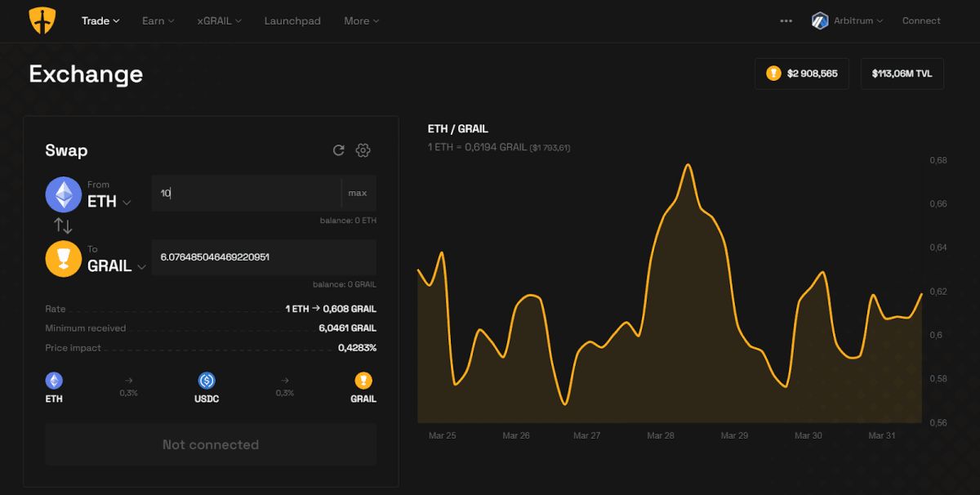The image size is (980, 495).
Task: Navigate to the Launchpad tab
Action: [x=292, y=20]
